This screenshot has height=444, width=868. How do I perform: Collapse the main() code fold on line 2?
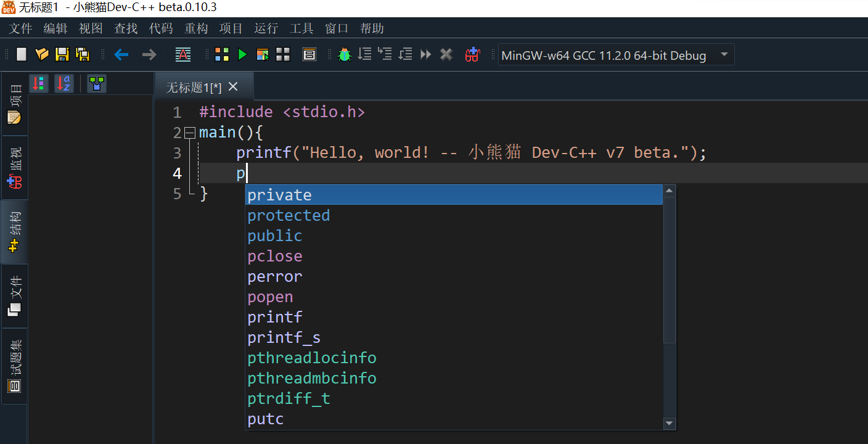coord(190,133)
